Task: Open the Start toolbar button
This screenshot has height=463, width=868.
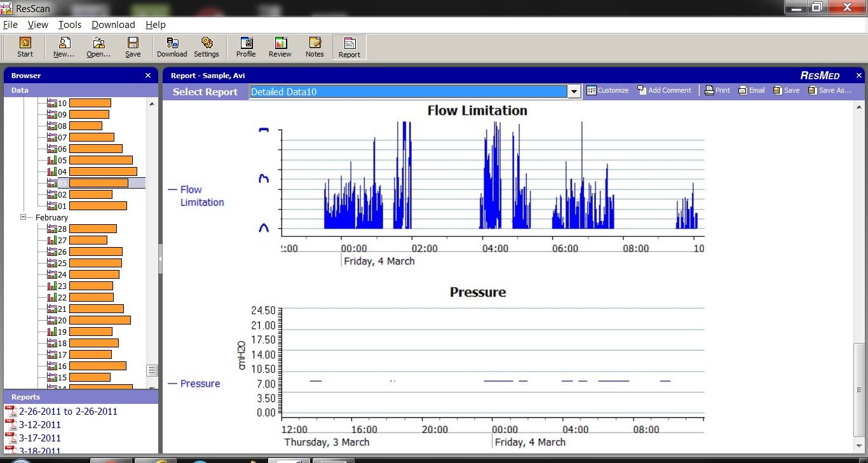Action: (x=25, y=48)
